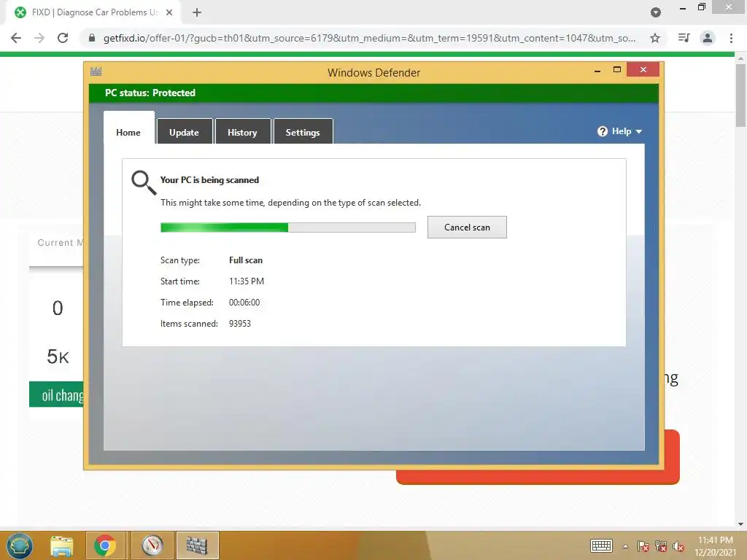Viewport: 747px width, 560px height.
Task: Open the Chrome three-dot menu
Action: point(731,38)
